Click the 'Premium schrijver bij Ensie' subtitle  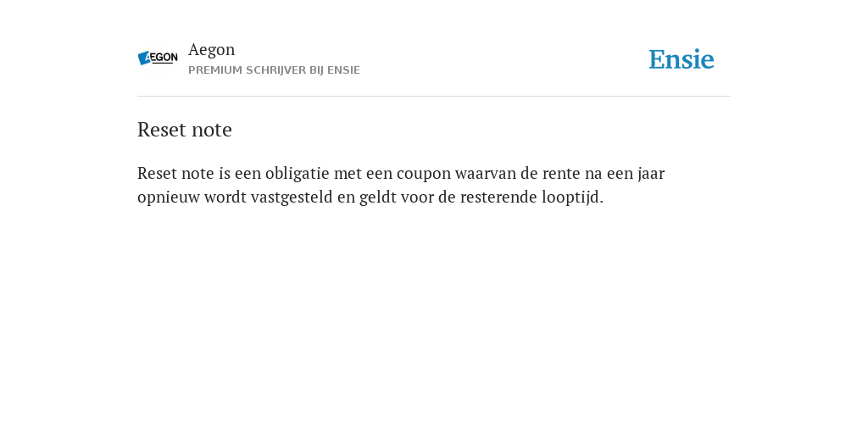274,70
